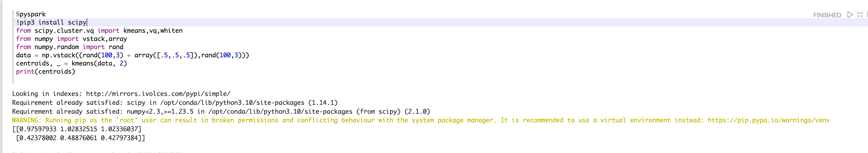The width and height of the screenshot is (868, 153).
Task: Click the scipy requirement already satisfied output
Action: (x=174, y=103)
